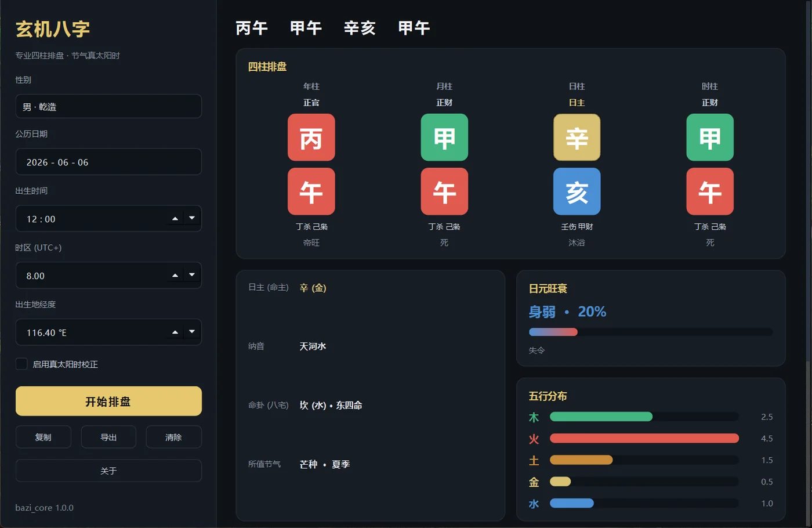Click the 复制 button
This screenshot has width=812, height=528.
(x=43, y=437)
